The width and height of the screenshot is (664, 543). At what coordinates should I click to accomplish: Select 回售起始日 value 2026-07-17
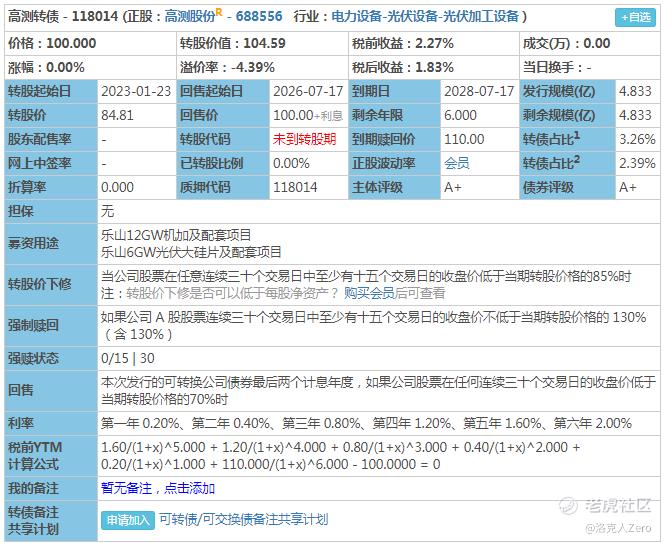point(308,91)
